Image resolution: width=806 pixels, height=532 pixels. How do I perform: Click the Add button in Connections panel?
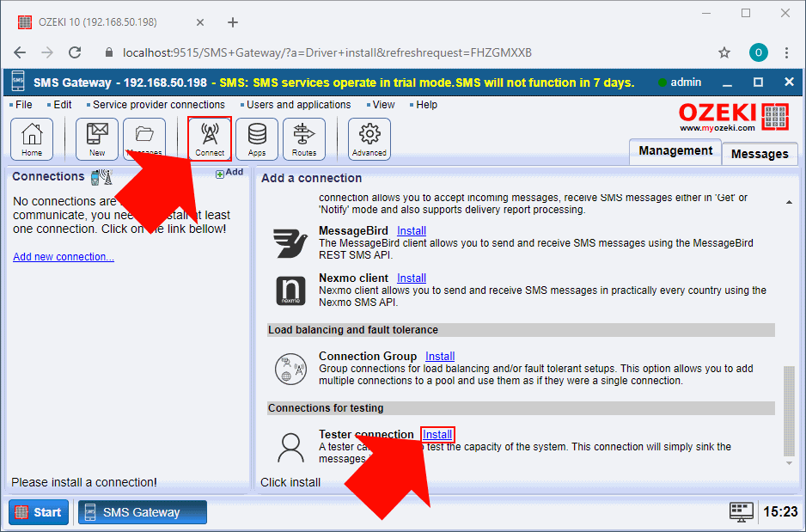(229, 173)
